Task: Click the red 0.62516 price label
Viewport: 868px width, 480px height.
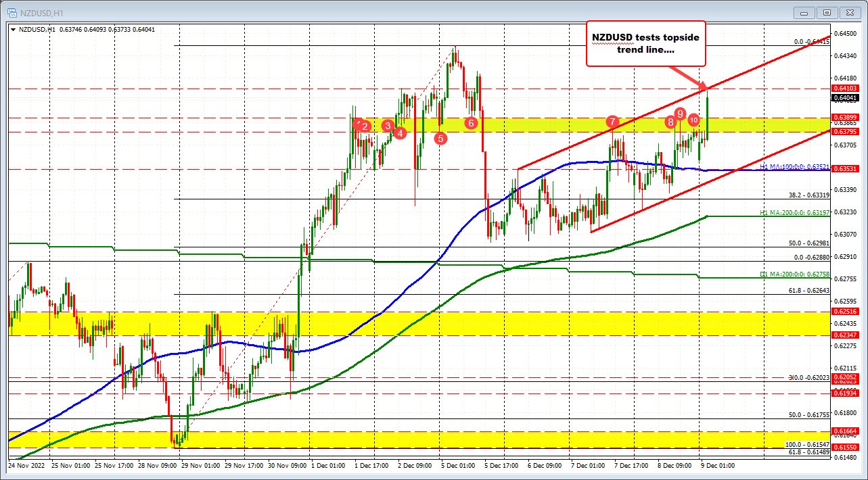Action: click(845, 312)
